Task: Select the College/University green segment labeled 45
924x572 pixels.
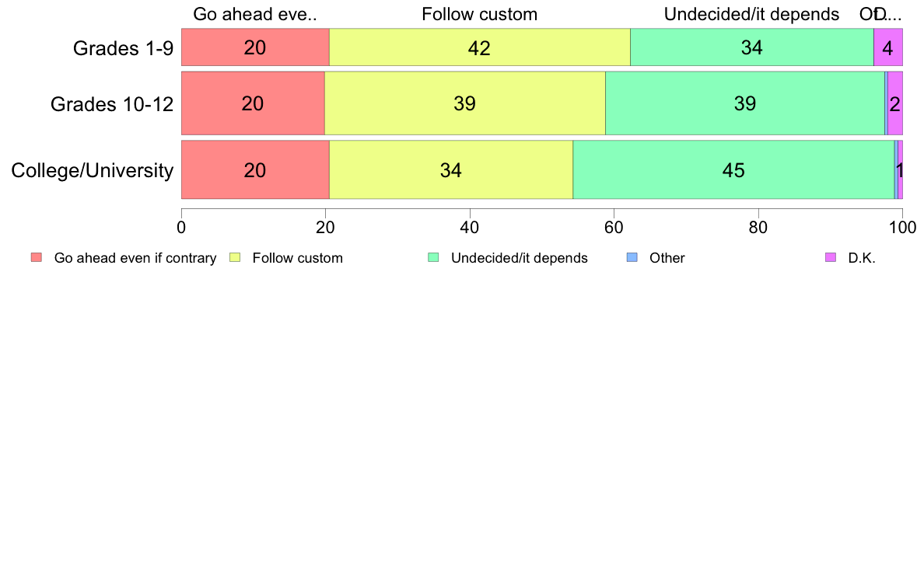Action: click(x=733, y=169)
